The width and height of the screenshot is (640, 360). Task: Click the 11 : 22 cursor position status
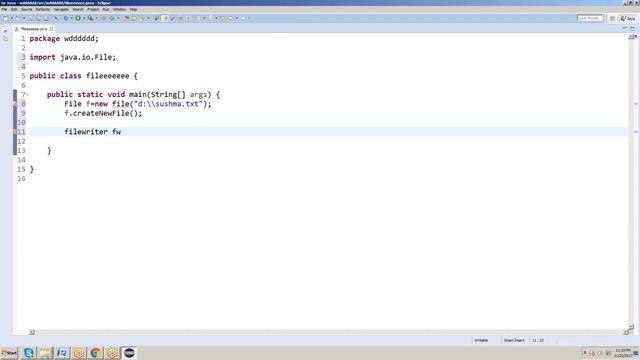538,340
